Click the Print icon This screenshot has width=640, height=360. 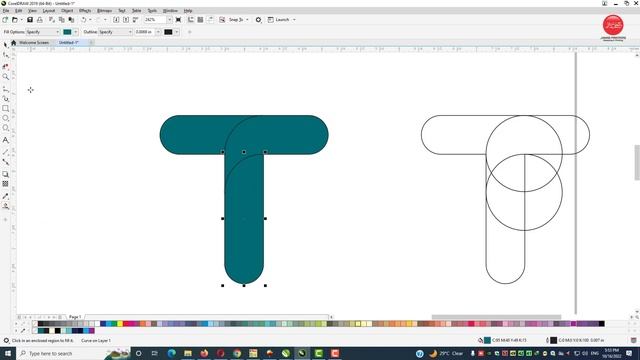(x=40, y=20)
